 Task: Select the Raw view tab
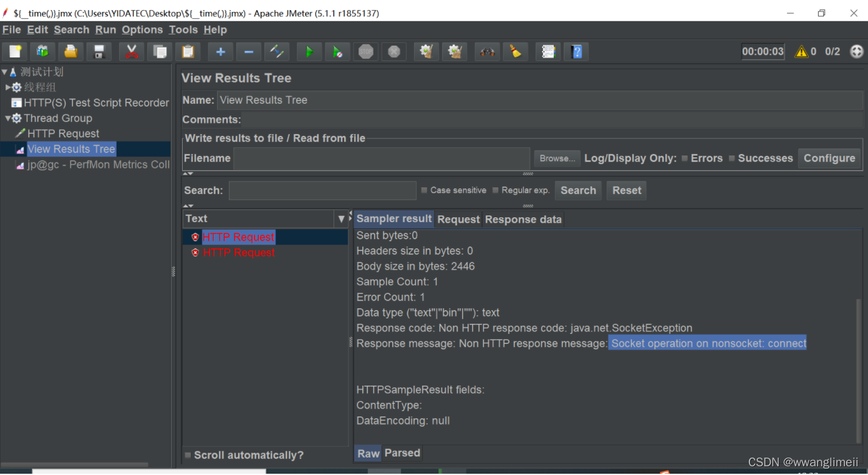(369, 454)
